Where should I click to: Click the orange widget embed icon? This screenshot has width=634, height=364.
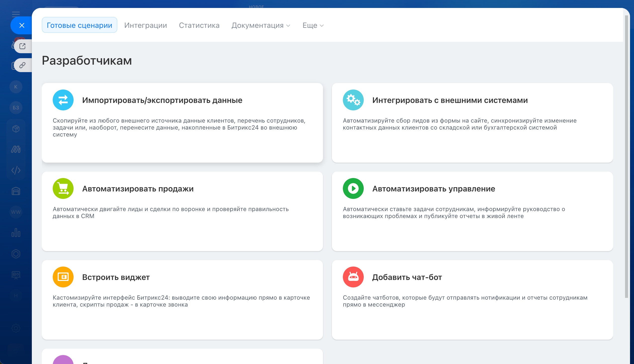[63, 277]
